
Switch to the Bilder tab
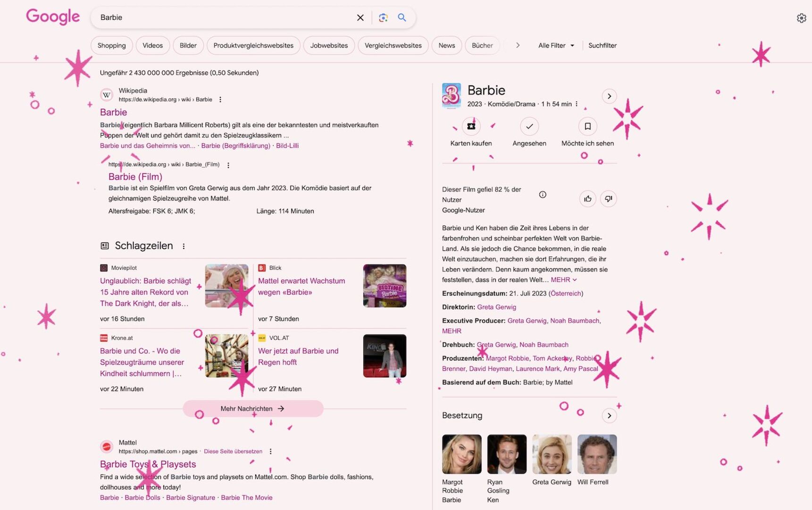(188, 45)
